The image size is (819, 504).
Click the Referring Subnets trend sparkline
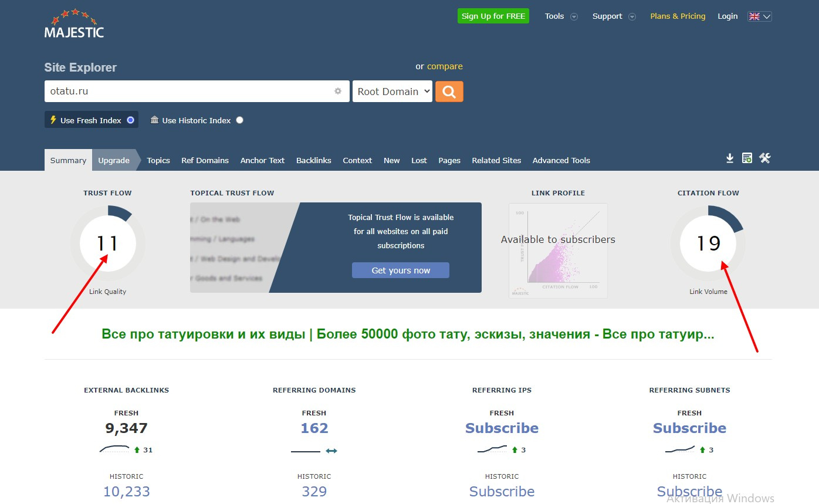point(680,449)
